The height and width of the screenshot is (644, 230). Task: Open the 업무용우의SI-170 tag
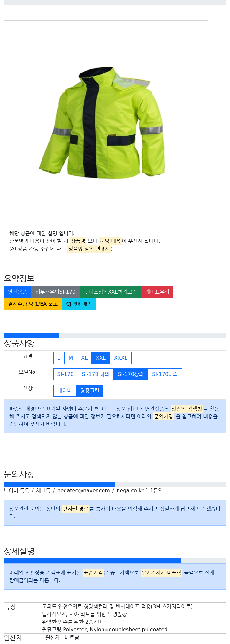[56, 292]
